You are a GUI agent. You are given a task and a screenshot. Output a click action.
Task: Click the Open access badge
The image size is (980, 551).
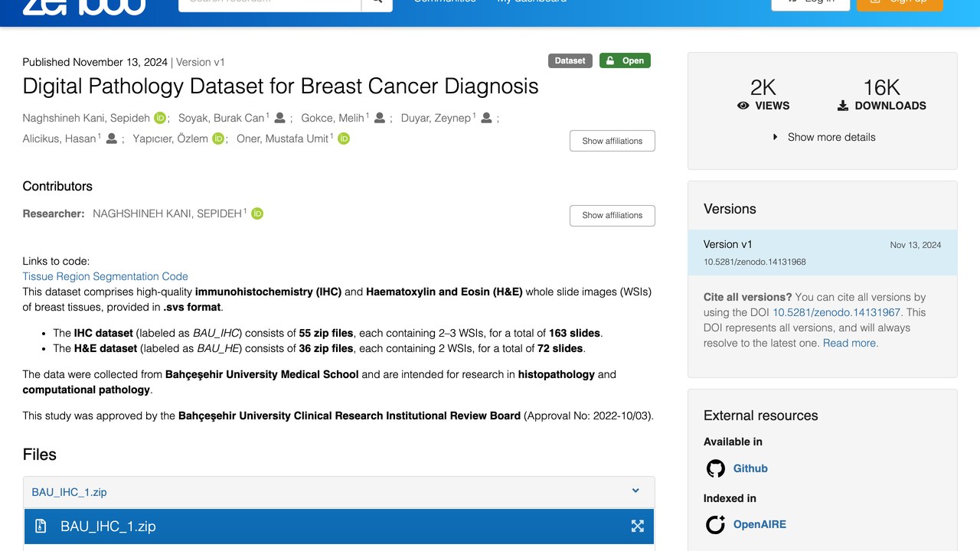click(625, 60)
